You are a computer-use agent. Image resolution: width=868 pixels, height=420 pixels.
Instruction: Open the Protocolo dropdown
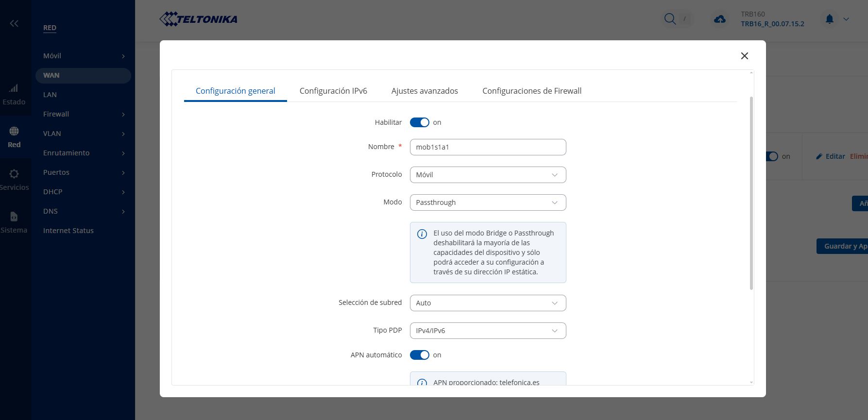point(488,175)
